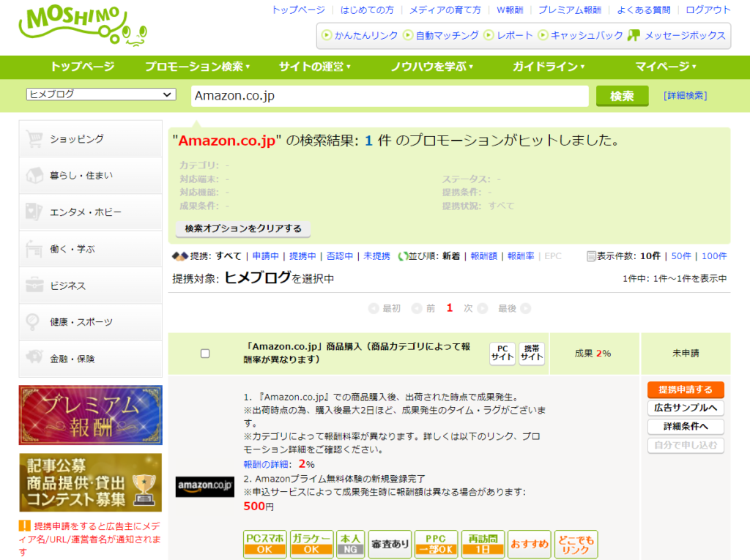Image resolution: width=750 pixels, height=560 pixels.
Task: Filter by 未提携 status
Action: coord(376,256)
